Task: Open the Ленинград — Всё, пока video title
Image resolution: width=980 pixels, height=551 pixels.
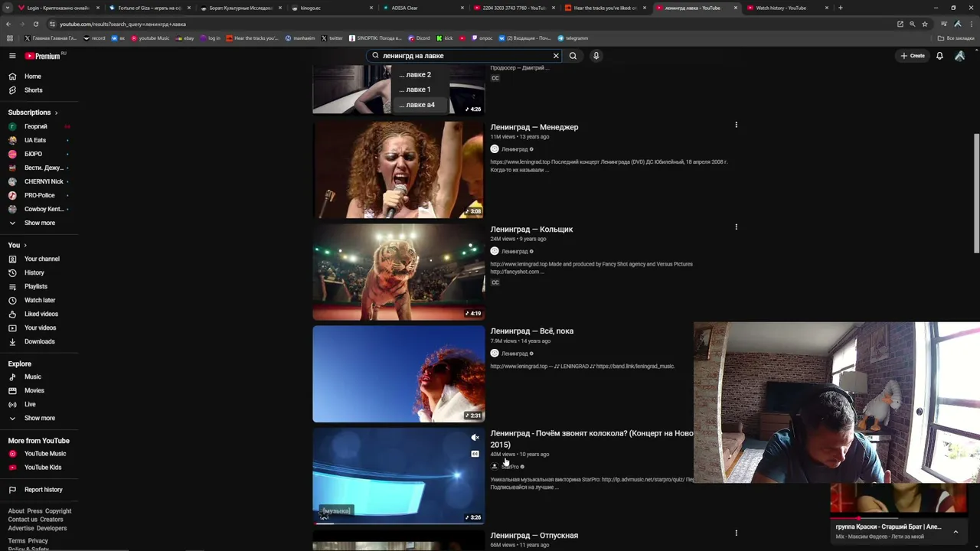Action: [x=532, y=331]
